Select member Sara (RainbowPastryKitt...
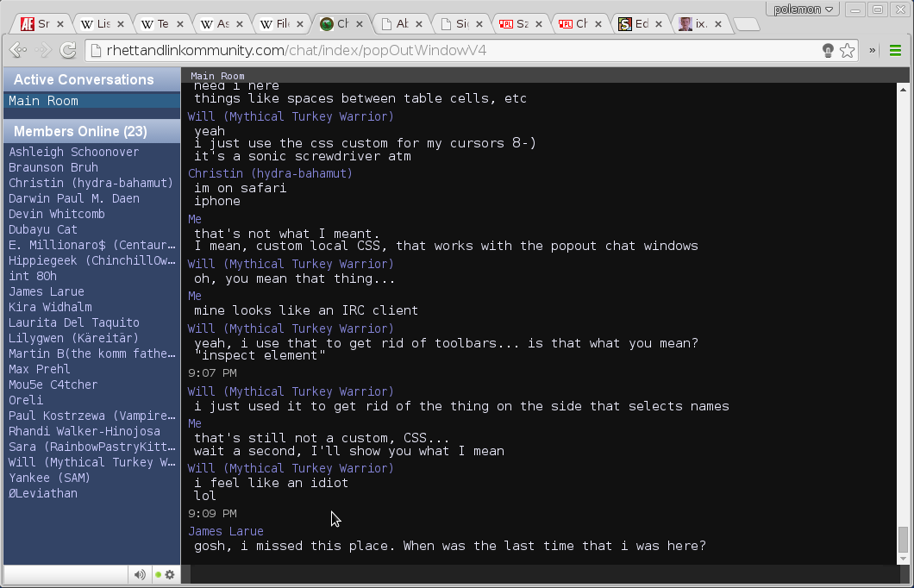 click(x=92, y=447)
